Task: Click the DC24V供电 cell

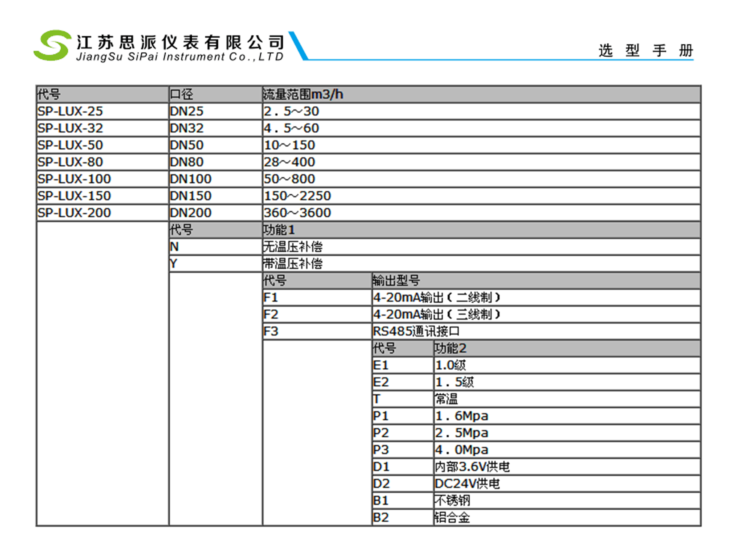Action: (567, 484)
